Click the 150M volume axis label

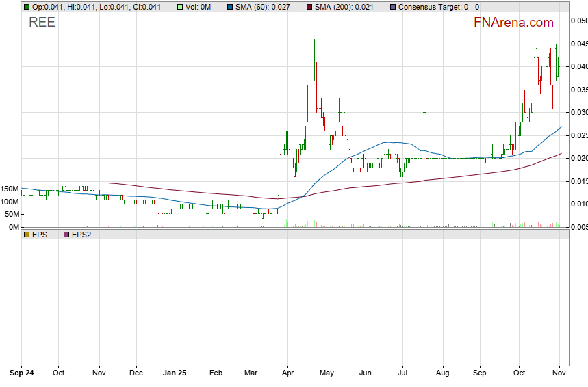tap(10, 189)
